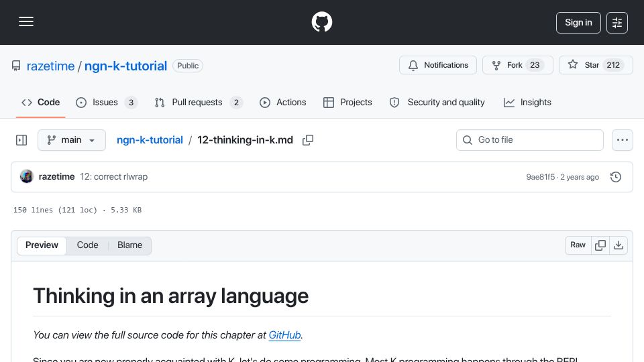Copy raw file contents icon
Screen dimensions: 644x362
click(x=600, y=245)
